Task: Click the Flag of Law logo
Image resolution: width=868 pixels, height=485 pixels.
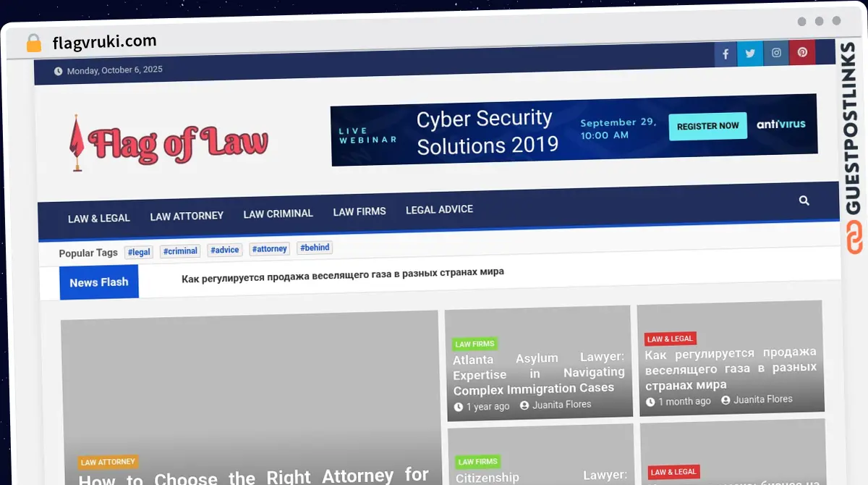Action: [x=169, y=143]
